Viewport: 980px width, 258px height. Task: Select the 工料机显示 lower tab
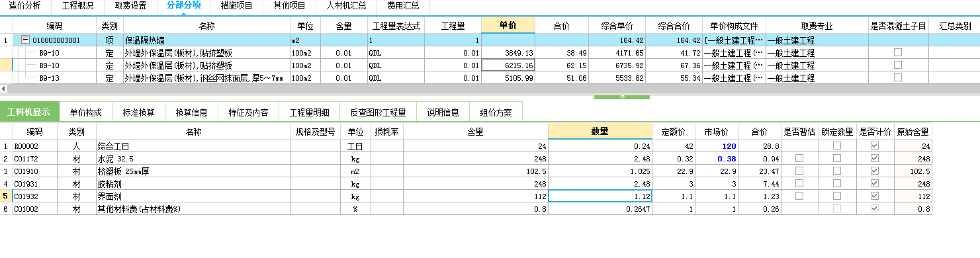pos(28,112)
